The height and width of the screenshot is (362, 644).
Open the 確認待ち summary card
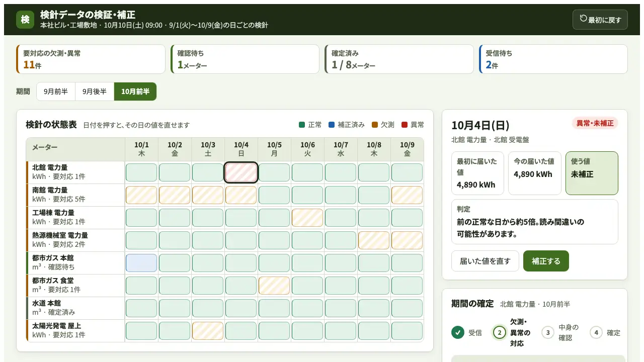tap(245, 59)
